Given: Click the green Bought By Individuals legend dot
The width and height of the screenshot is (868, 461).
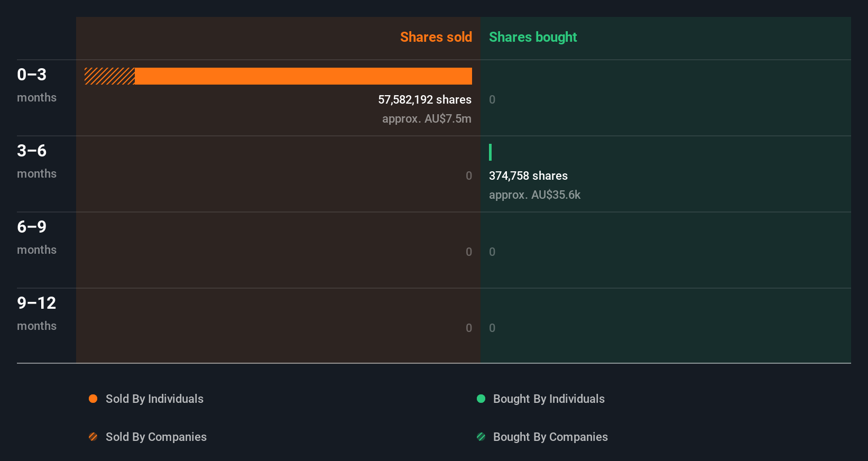Looking at the screenshot, I should [481, 399].
